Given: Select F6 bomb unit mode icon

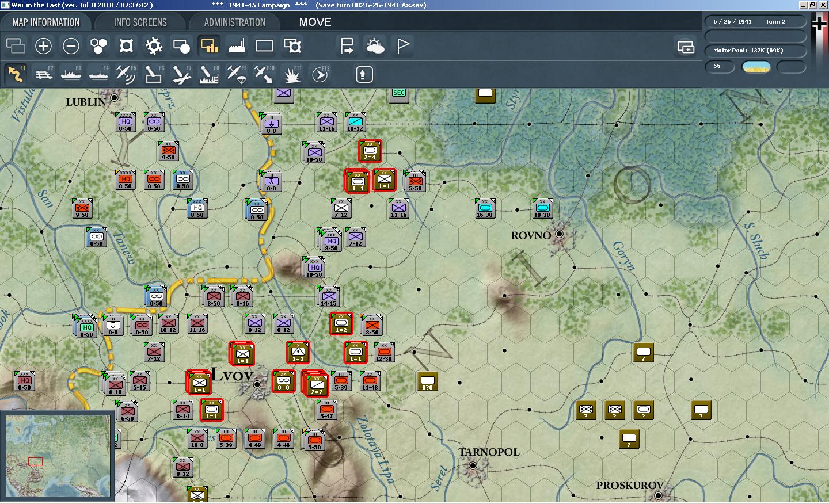Looking at the screenshot, I should tap(154, 74).
